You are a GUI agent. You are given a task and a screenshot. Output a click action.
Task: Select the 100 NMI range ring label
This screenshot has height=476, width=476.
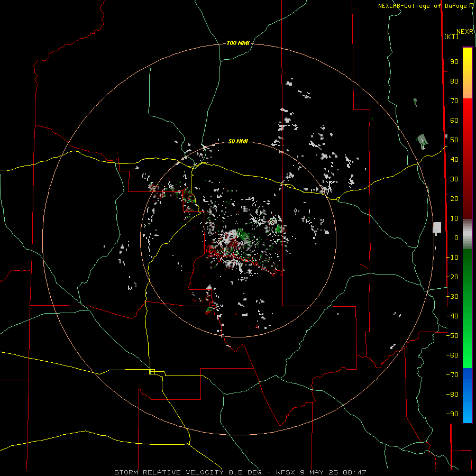coord(238,43)
